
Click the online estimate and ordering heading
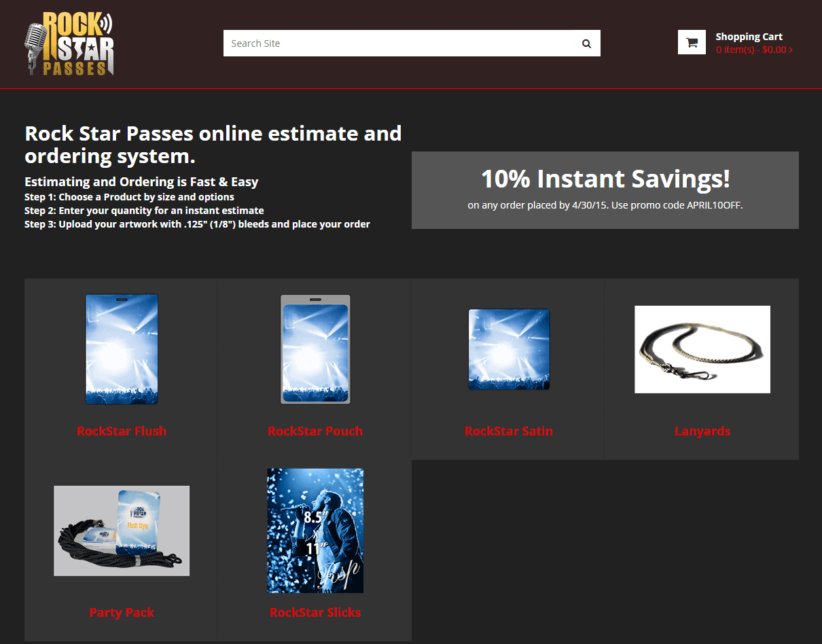pos(213,144)
